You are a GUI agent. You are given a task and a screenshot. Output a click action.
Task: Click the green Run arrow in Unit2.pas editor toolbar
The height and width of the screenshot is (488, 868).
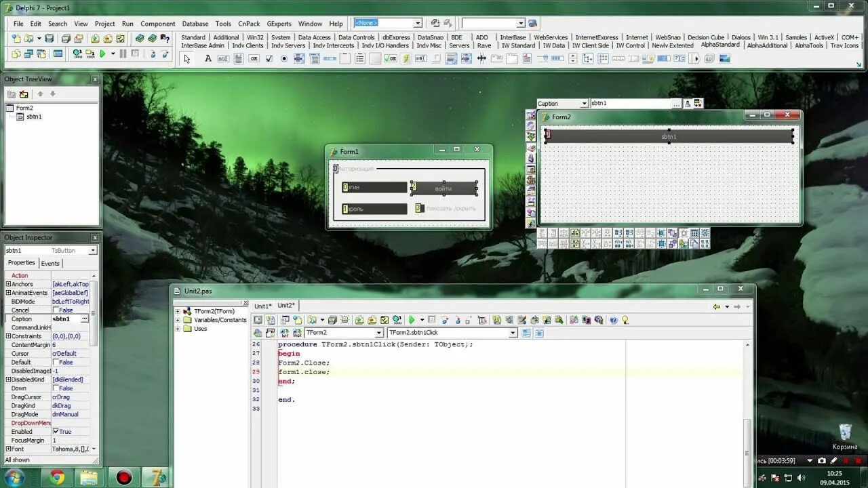pos(412,320)
